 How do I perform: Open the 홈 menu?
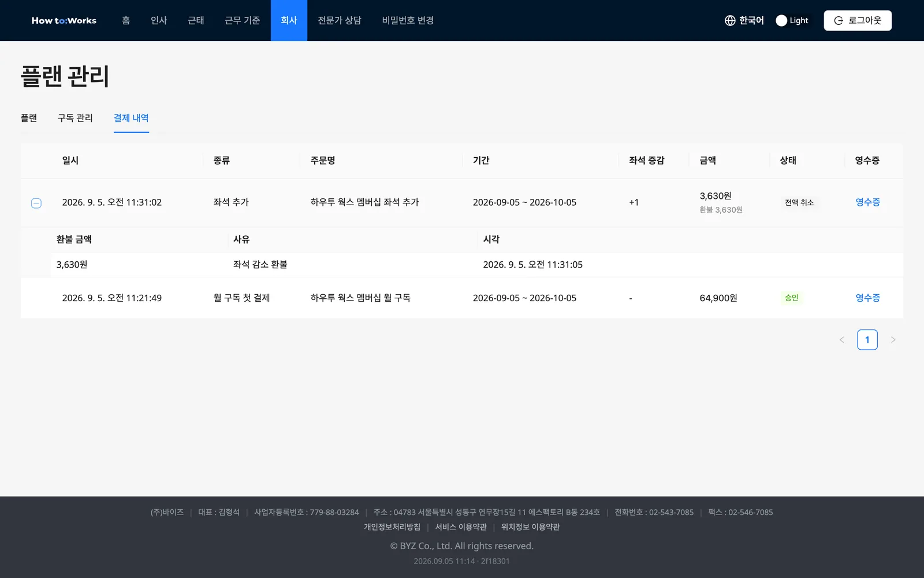click(x=126, y=20)
